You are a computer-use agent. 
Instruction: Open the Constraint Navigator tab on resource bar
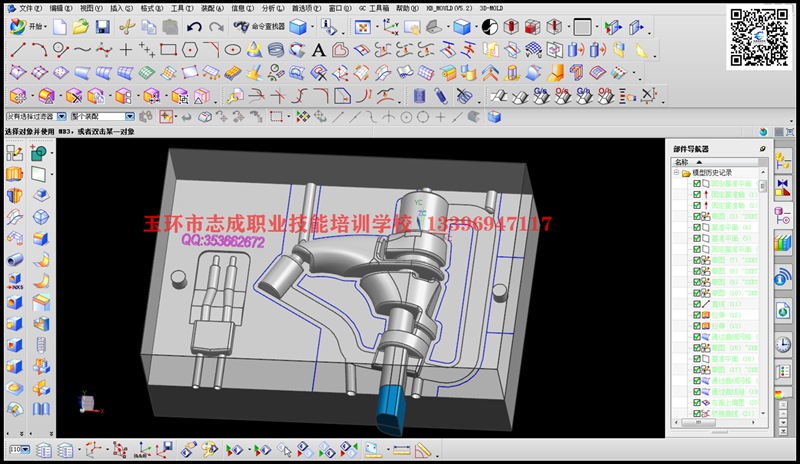coord(783,187)
